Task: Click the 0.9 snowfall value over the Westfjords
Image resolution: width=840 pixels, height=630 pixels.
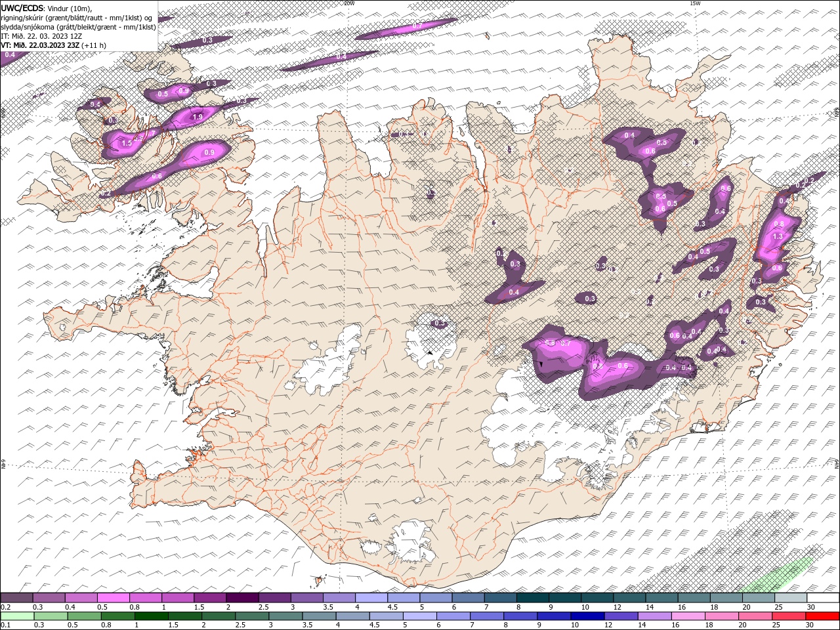Action: point(209,152)
